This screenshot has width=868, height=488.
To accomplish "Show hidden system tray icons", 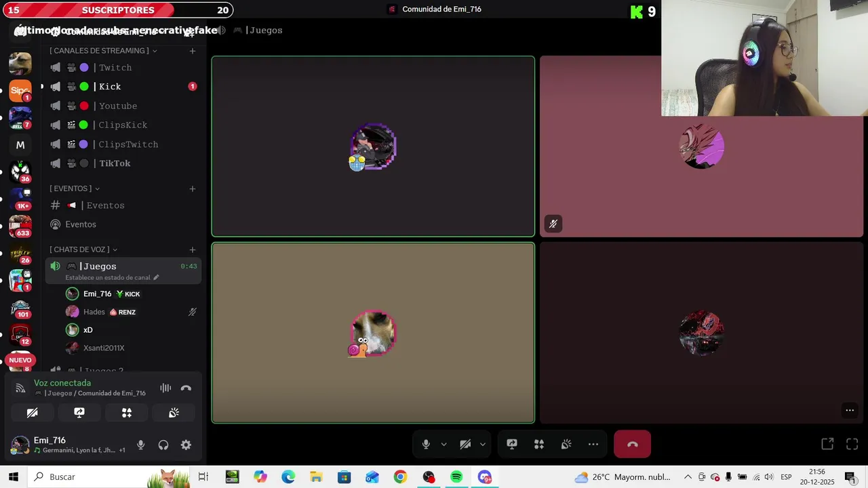I will tap(688, 477).
